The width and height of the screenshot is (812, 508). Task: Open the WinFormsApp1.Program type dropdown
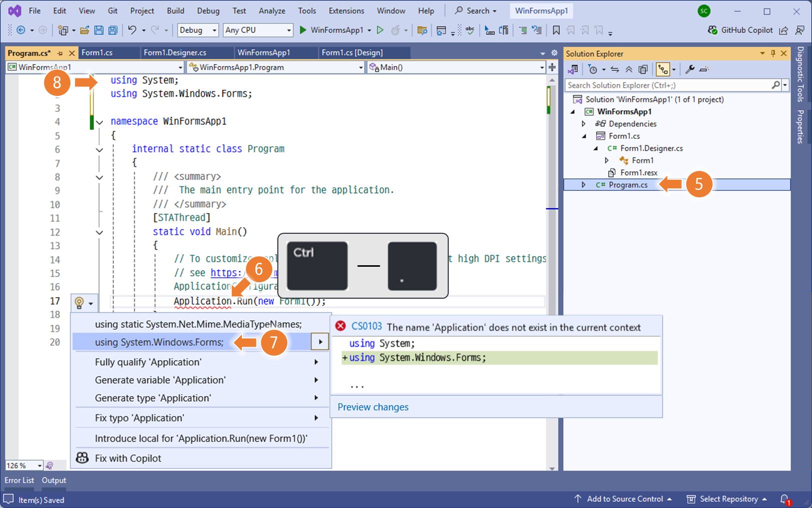click(x=276, y=67)
